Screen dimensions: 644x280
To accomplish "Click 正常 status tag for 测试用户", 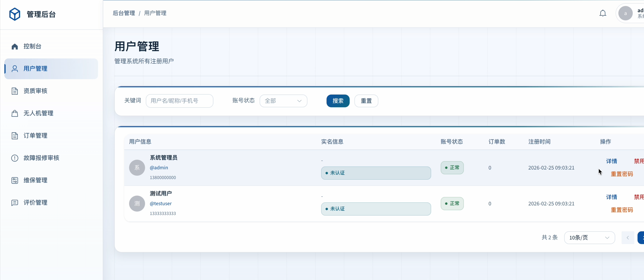I will 452,204.
